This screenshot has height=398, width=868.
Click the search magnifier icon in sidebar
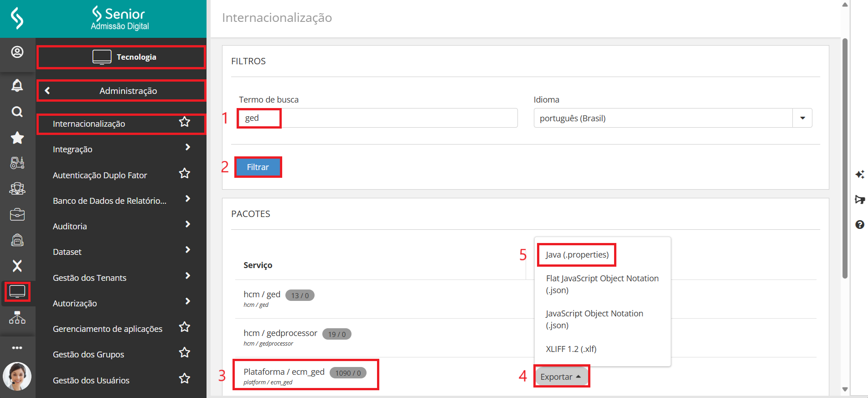(17, 112)
